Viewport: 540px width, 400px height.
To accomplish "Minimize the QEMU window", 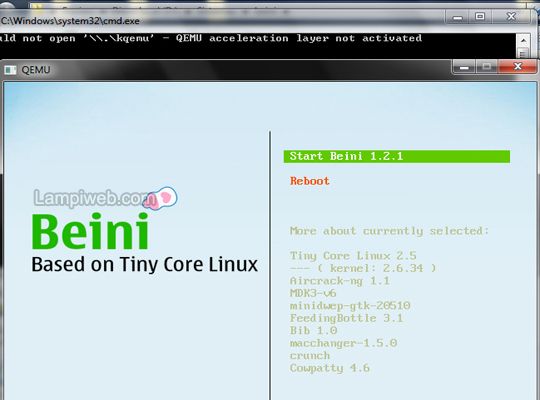I will (x=464, y=67).
